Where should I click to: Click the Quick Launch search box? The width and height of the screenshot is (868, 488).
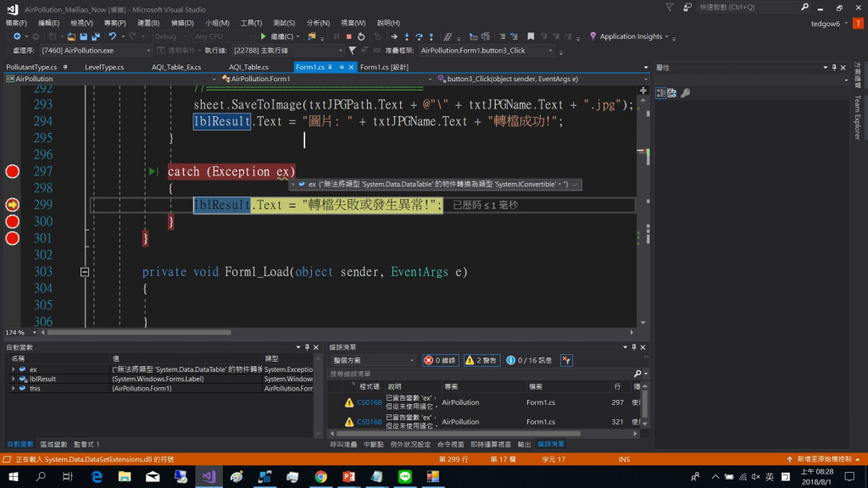748,7
